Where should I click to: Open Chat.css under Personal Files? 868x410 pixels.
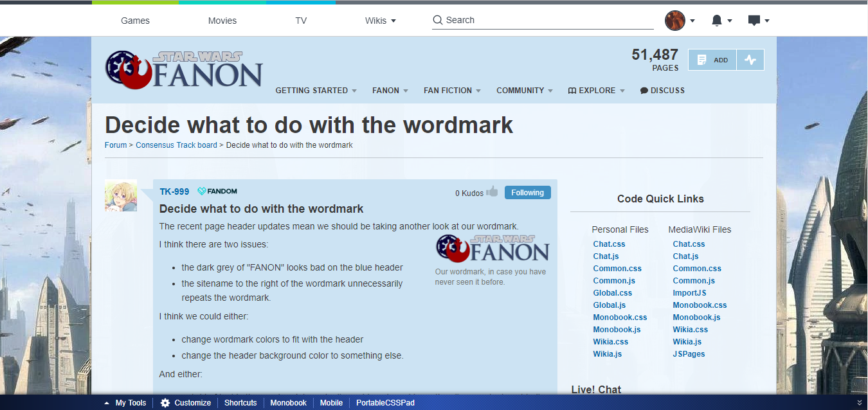[x=609, y=244]
